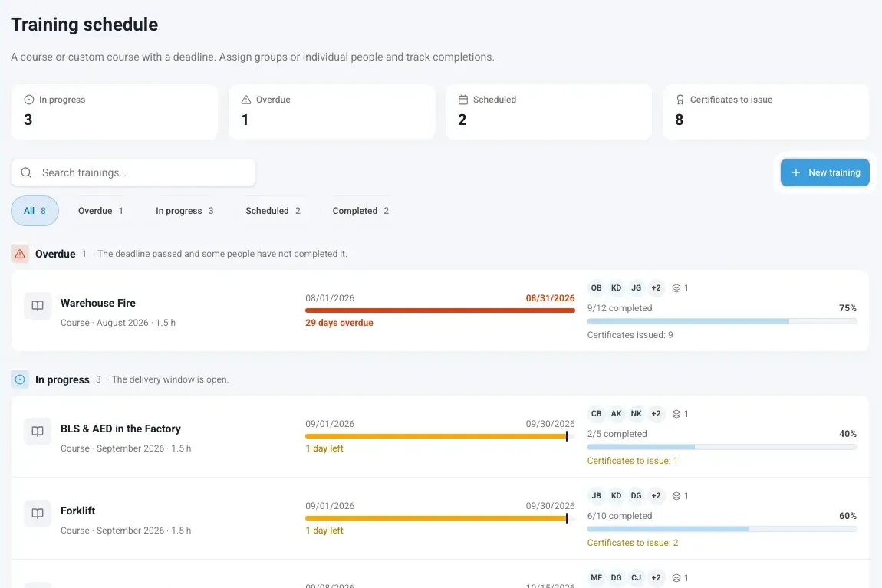The width and height of the screenshot is (882, 588).
Task: Click the book icon for Warehouse Fire
Action: pos(38,306)
